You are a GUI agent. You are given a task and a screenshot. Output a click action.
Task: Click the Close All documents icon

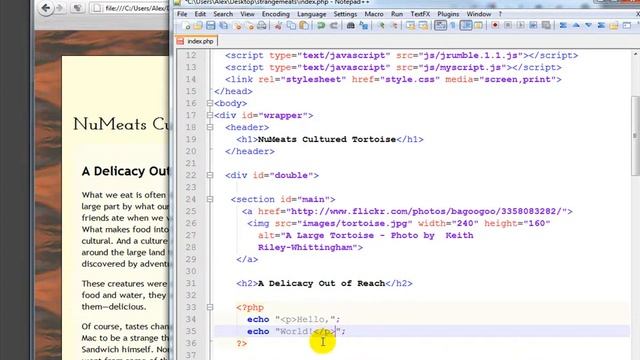coord(249,26)
